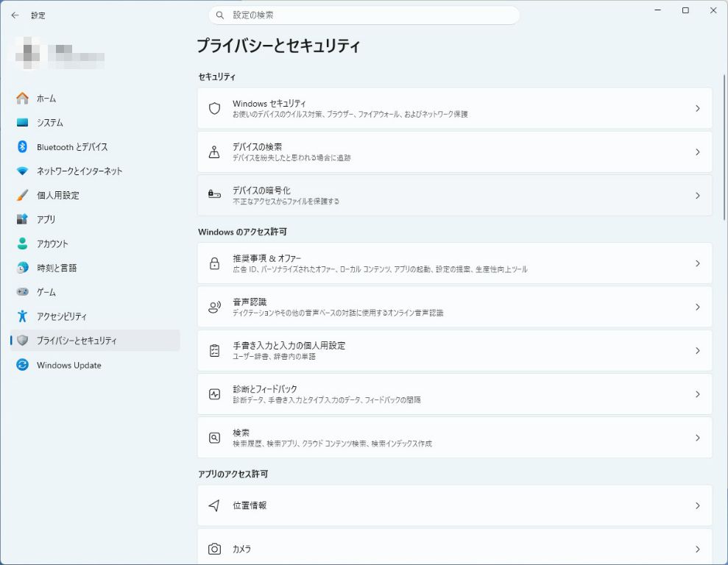Click the System monitor icon
The height and width of the screenshot is (565, 728).
[x=22, y=122]
